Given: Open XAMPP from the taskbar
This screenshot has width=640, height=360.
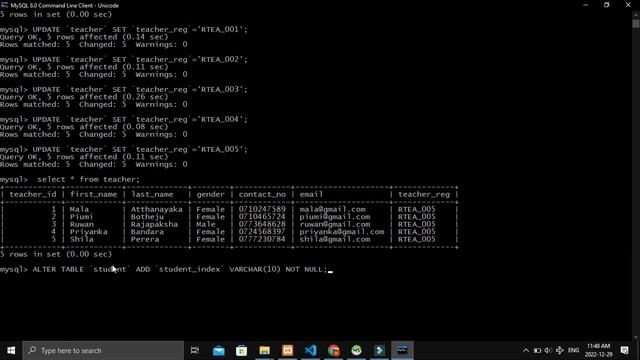Looking at the screenshot, I should (x=287, y=350).
